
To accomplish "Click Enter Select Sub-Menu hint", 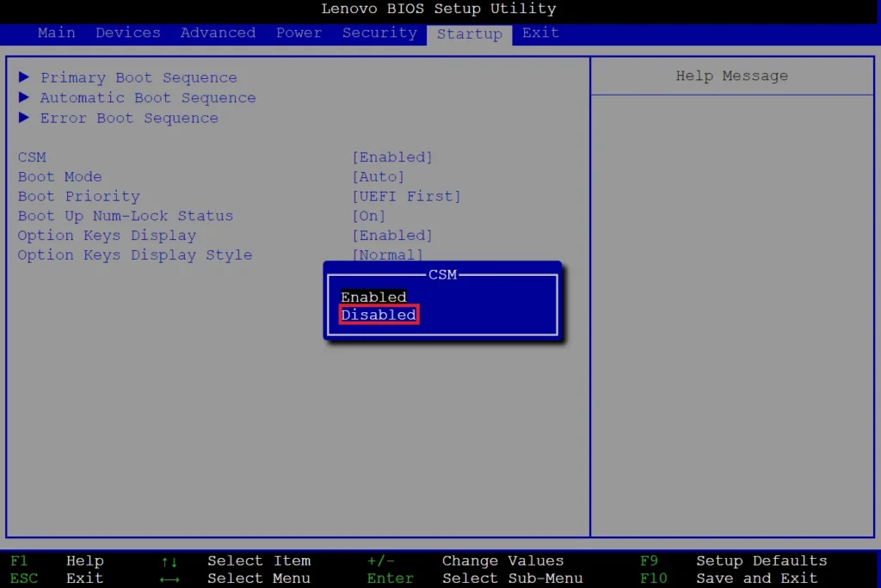I will [x=475, y=579].
